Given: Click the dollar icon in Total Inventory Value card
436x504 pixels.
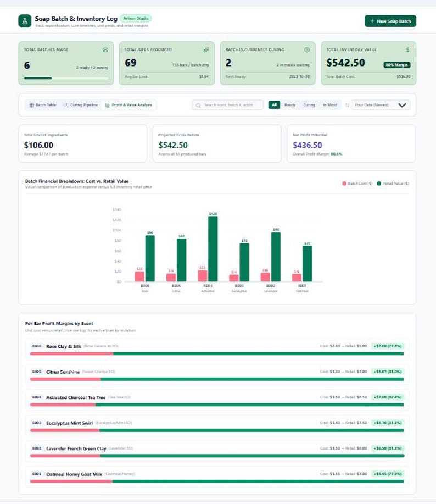Looking at the screenshot, I should (x=408, y=50).
